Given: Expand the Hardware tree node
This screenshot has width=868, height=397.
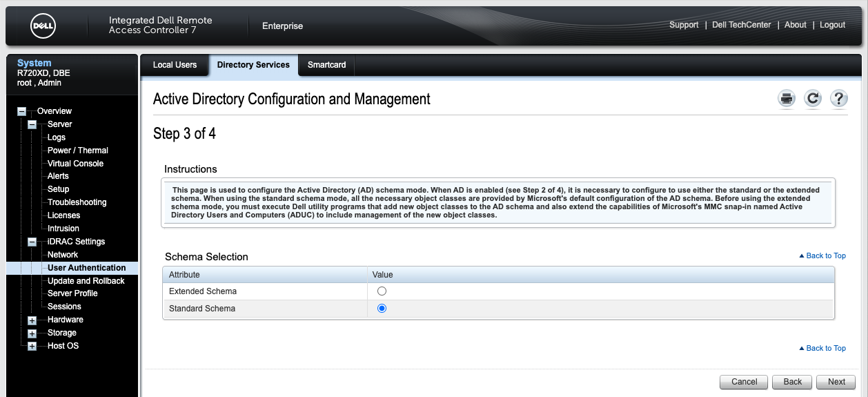Looking at the screenshot, I should click(x=32, y=320).
